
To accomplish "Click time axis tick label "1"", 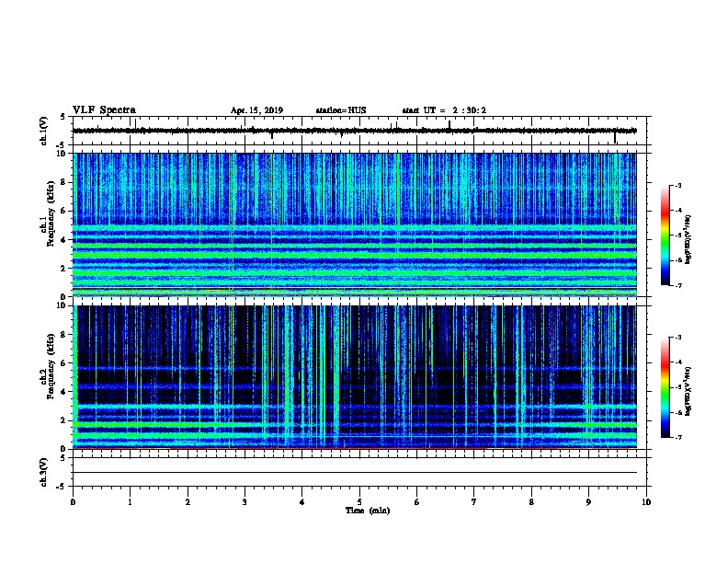I will pos(130,502).
